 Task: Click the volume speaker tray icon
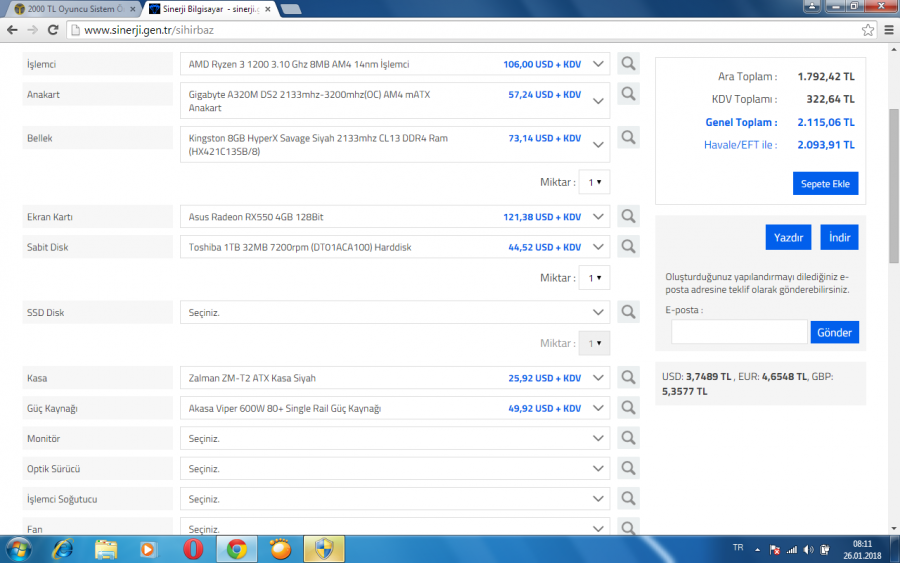808,550
